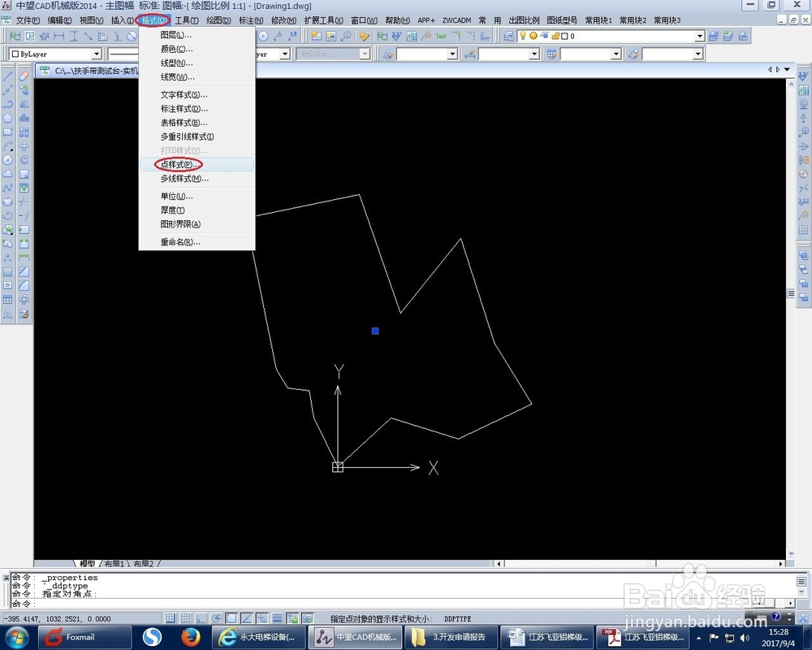Toggle Object snap in status bar
This screenshot has width=812, height=650.
coord(231,618)
